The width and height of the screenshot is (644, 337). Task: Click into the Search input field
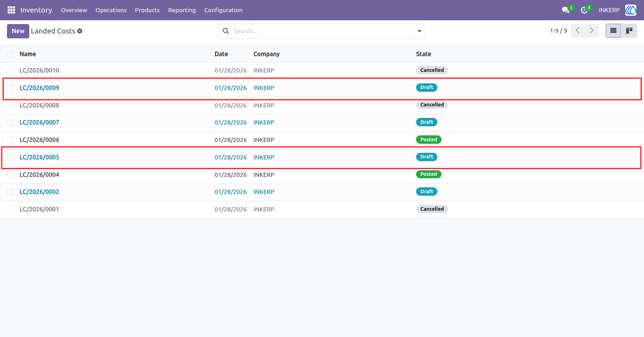pyautogui.click(x=322, y=31)
